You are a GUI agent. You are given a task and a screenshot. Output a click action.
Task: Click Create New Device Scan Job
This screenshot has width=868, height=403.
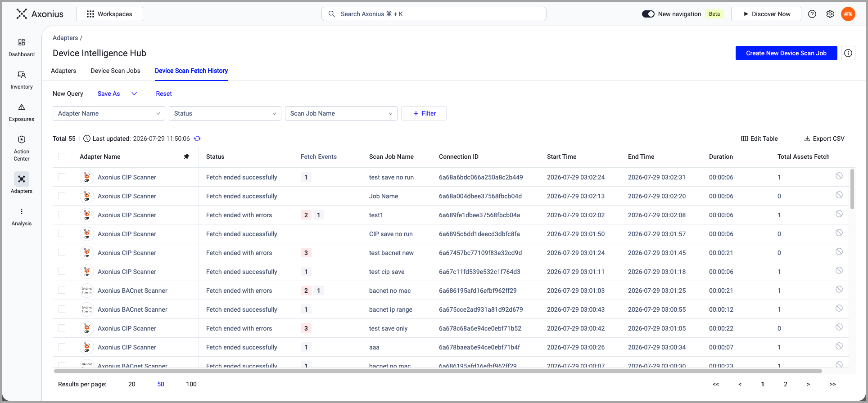point(787,53)
